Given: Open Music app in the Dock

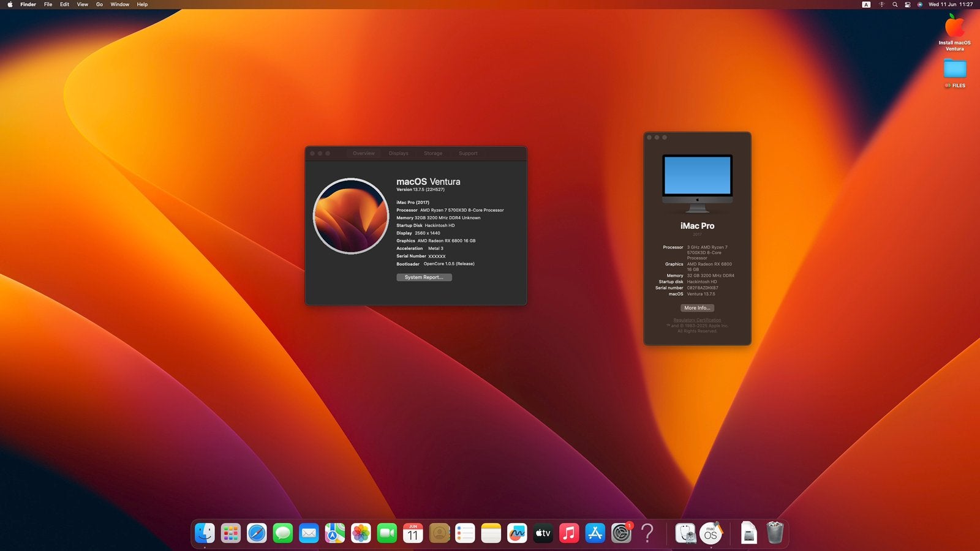Looking at the screenshot, I should click(569, 533).
